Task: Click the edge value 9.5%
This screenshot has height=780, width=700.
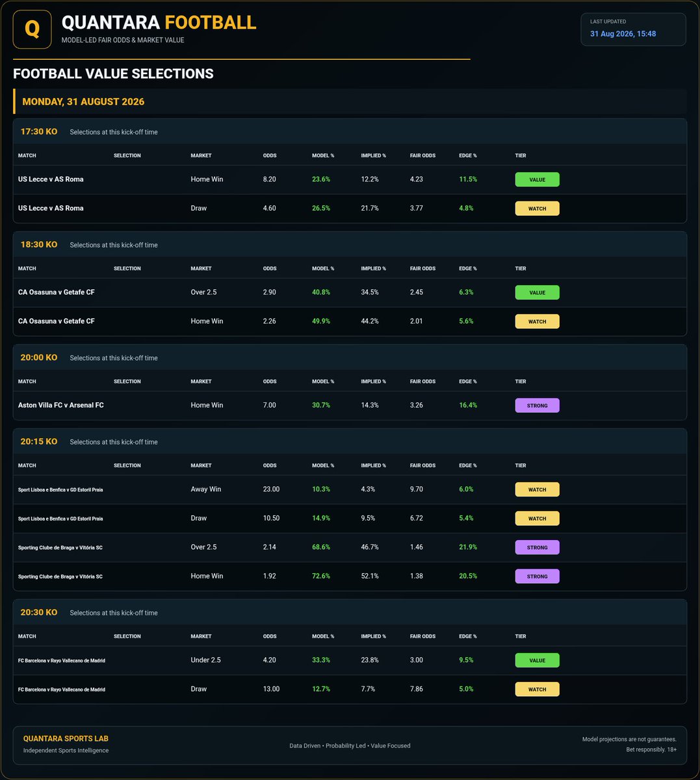Action: (x=466, y=660)
